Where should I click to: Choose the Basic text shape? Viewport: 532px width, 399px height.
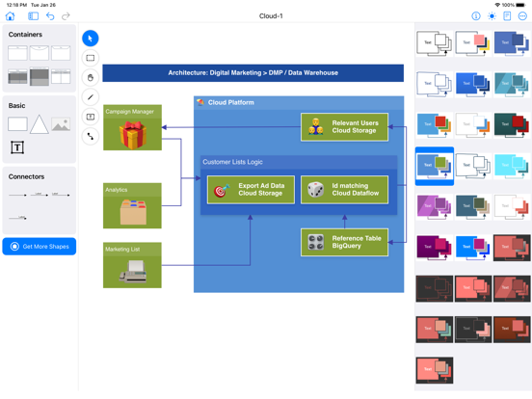coord(17,147)
